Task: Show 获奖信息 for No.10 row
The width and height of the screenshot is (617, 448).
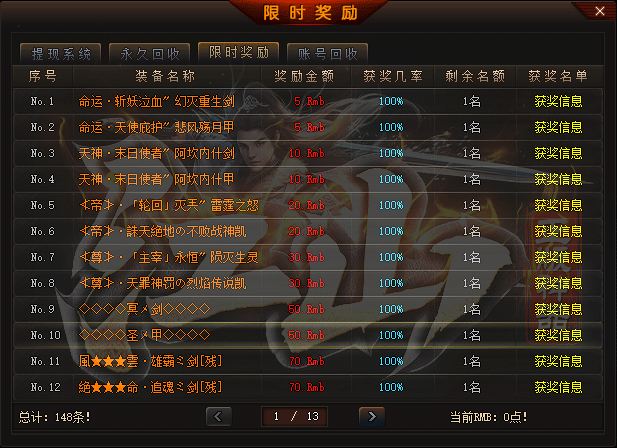Action: (x=558, y=335)
